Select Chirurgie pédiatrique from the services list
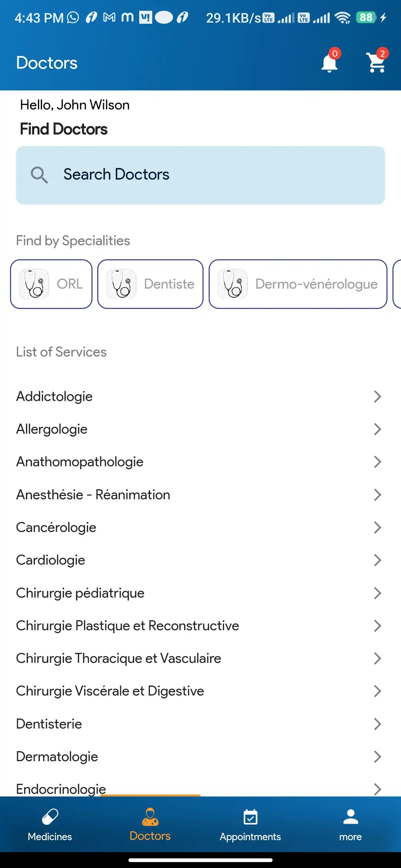401x868 pixels. click(x=80, y=593)
